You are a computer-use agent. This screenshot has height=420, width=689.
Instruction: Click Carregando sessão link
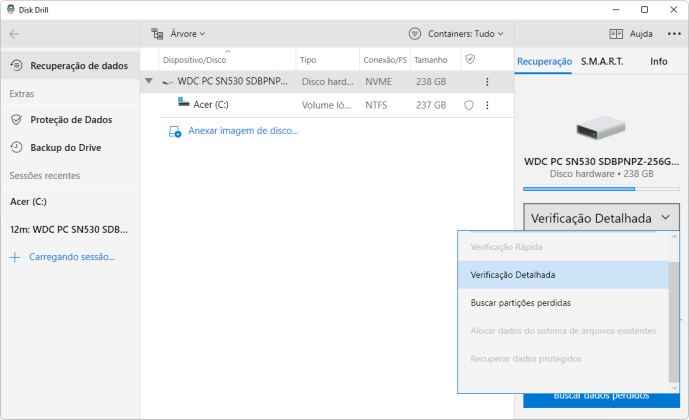(72, 257)
